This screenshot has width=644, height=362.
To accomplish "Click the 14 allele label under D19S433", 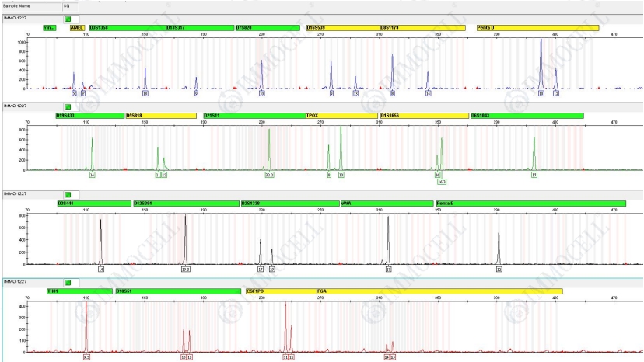I will click(93, 175).
